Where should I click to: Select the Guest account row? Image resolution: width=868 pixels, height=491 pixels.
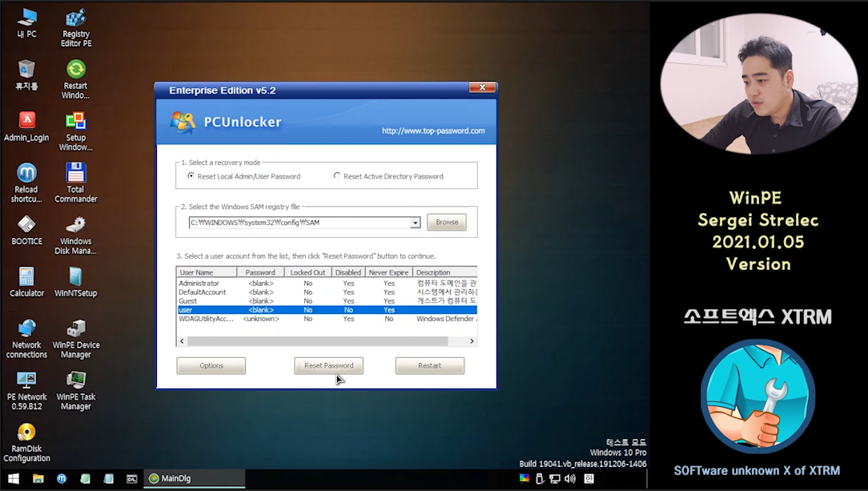(x=328, y=300)
